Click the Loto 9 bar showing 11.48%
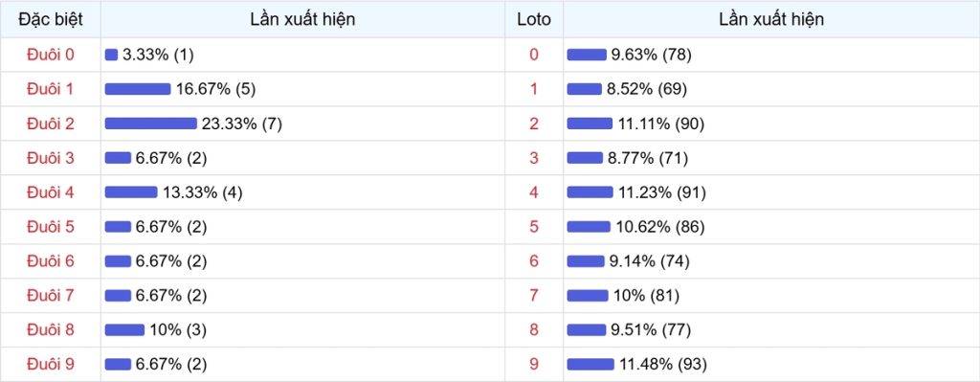 coord(590,365)
